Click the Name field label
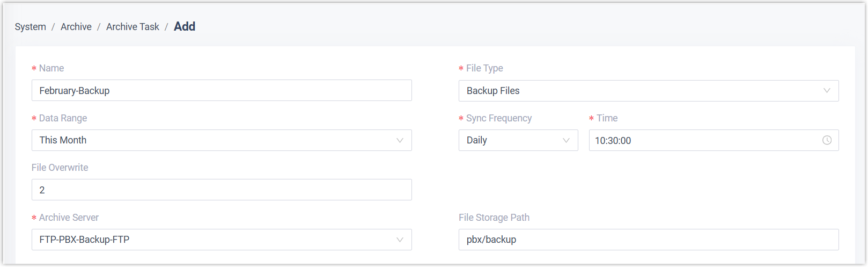The height and width of the screenshot is (267, 868). (x=52, y=68)
